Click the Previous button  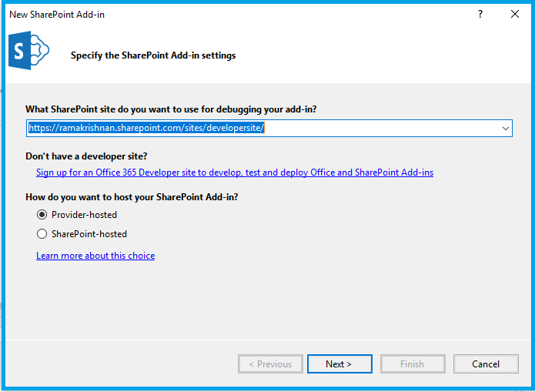(x=270, y=364)
